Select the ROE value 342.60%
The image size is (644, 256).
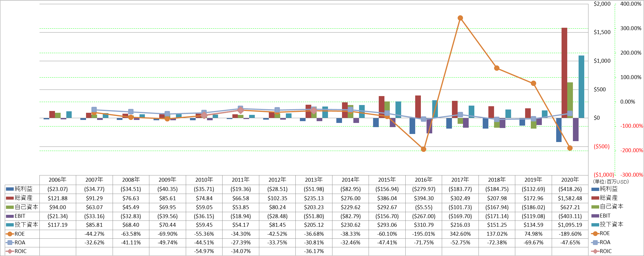460,234
